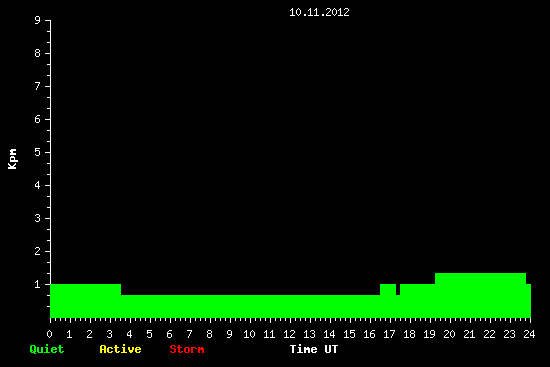Click the hour 24 tick label
Image resolution: width=550 pixels, height=367 pixels.
coord(529,334)
